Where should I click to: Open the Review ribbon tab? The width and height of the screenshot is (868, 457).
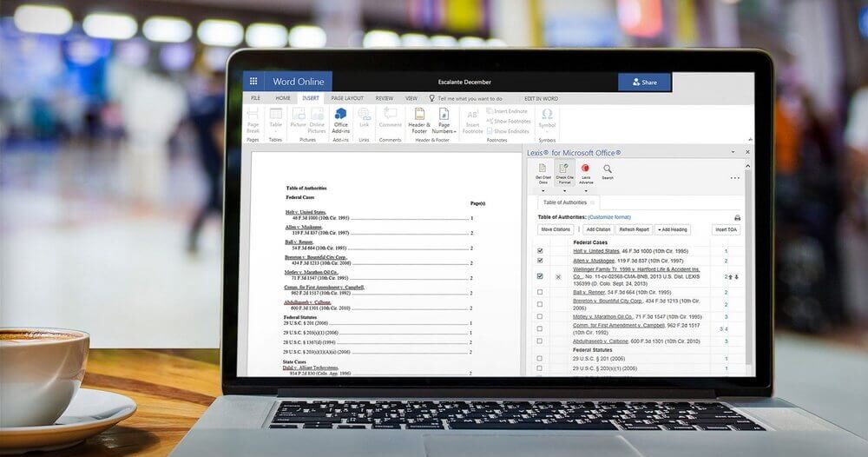point(384,98)
